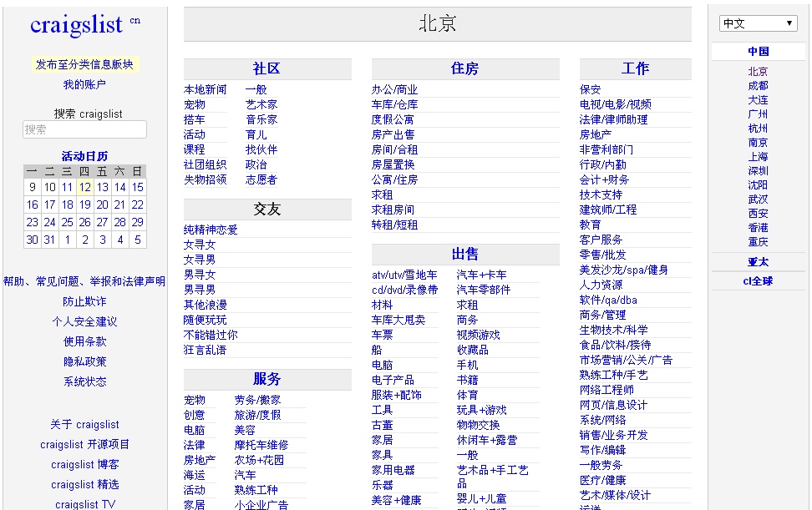This screenshot has width=812, height=510.
Task: Open 家用电器 appliances link
Action: pos(393,470)
